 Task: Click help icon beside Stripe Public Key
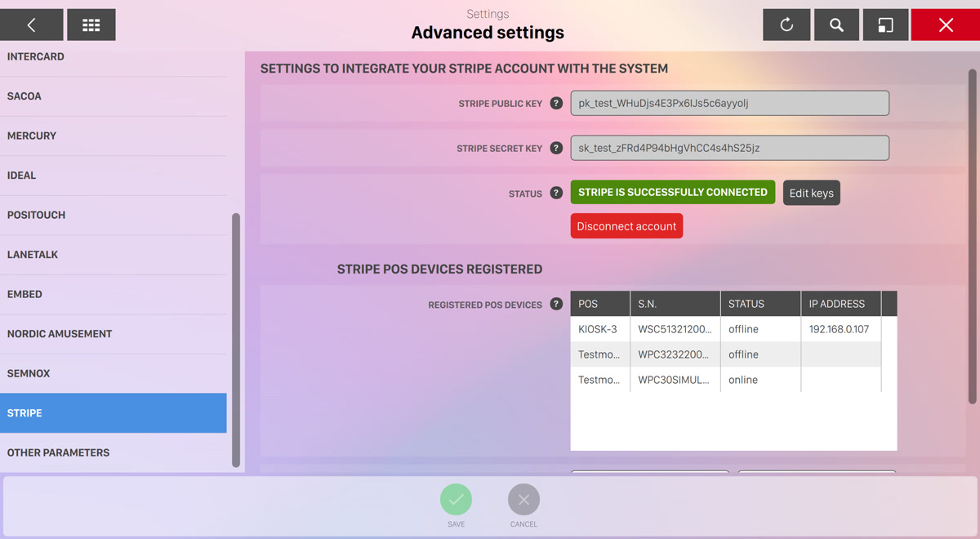(x=556, y=104)
